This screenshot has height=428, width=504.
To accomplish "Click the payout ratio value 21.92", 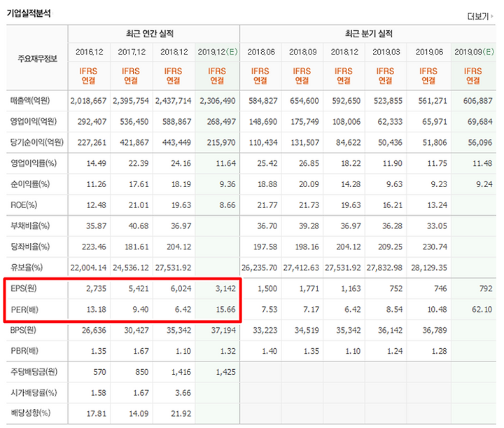I will pos(181,413).
